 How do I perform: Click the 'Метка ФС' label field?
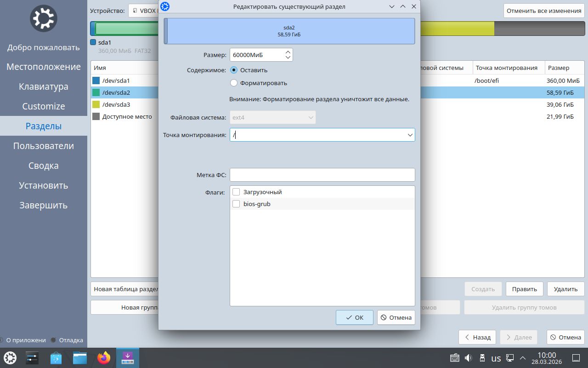pos(322,175)
